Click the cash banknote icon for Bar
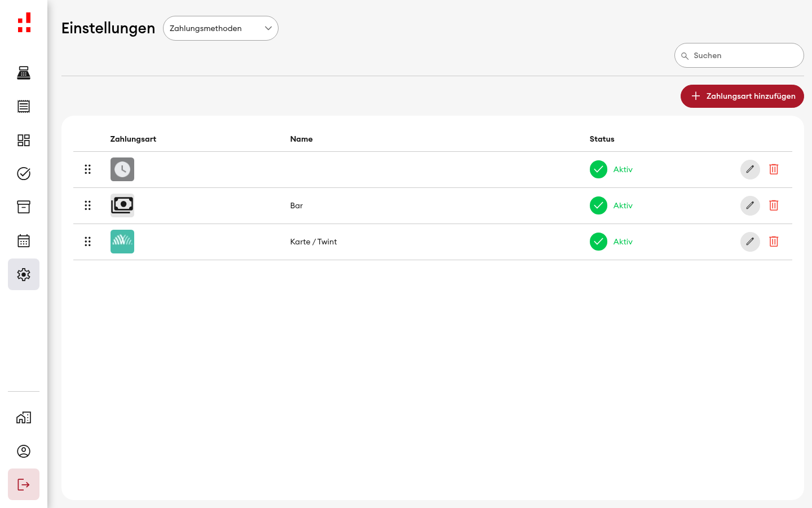 tap(122, 205)
